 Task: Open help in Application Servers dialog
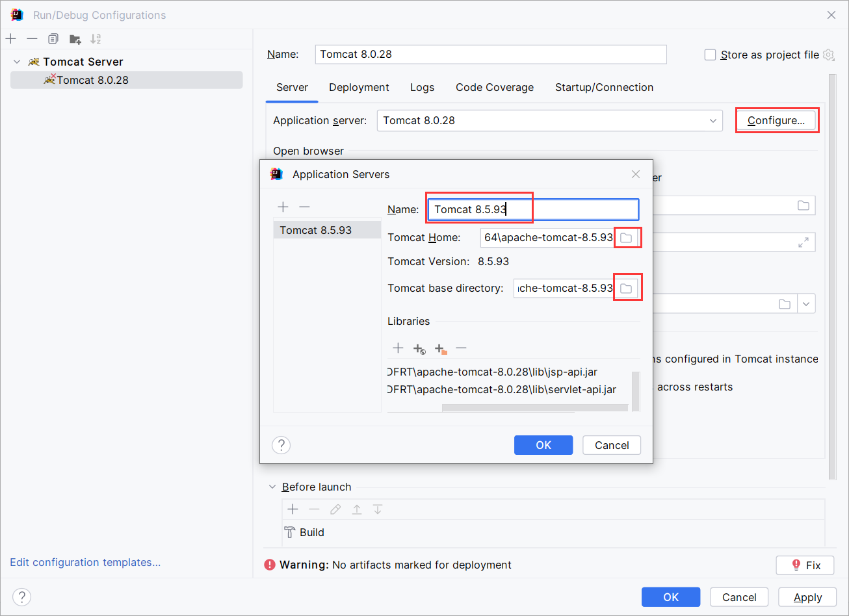281,445
